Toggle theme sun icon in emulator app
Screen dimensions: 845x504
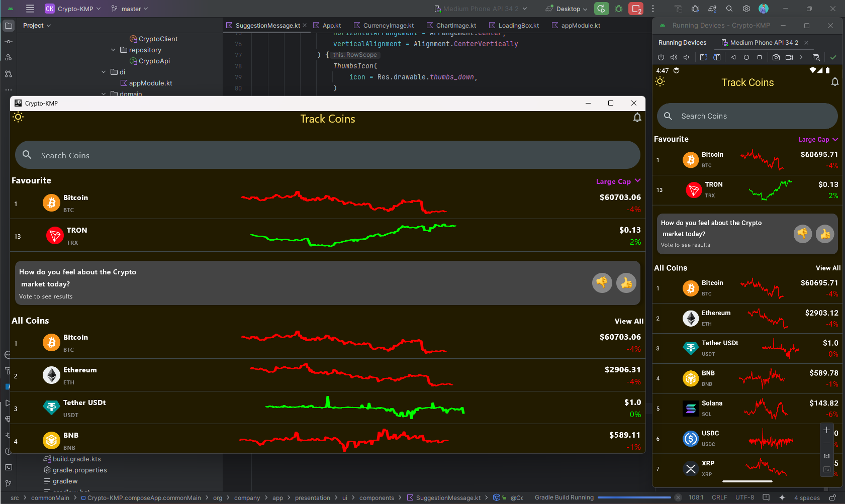coord(660,81)
